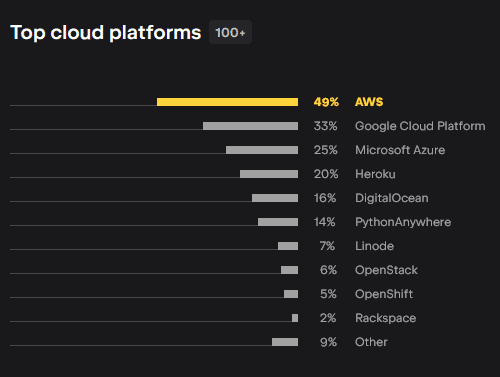Select the Other category bar
Viewport: 500px width, 377px height.
[x=285, y=342]
